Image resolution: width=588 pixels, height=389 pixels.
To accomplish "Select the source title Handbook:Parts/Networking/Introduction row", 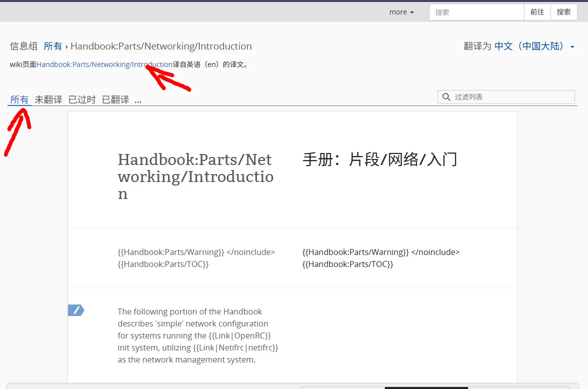I will (195, 176).
